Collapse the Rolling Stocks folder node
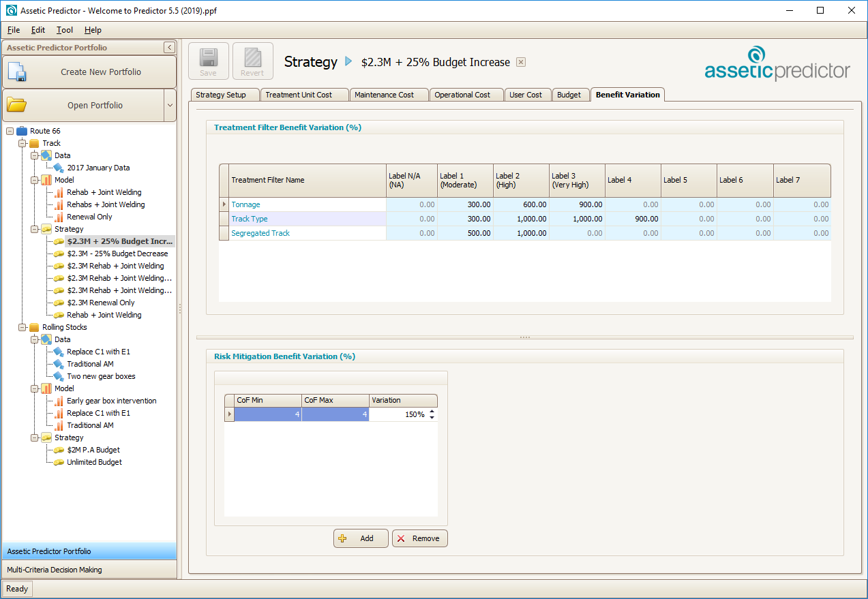 pyautogui.click(x=22, y=327)
